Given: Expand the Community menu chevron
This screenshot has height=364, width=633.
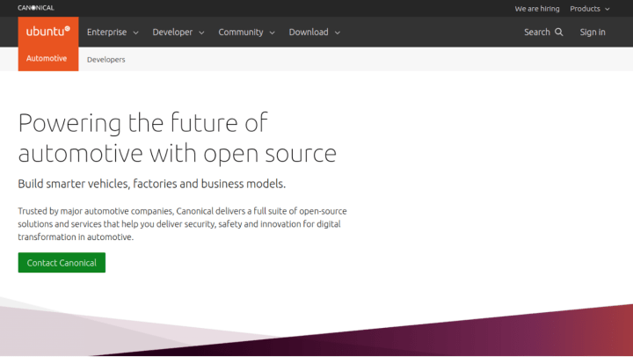Looking at the screenshot, I should (272, 33).
